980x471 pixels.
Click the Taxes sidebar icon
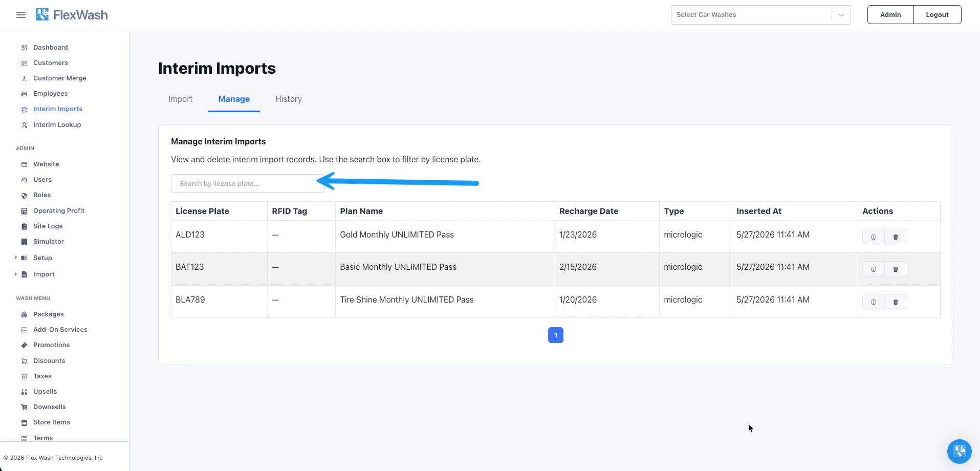click(x=24, y=376)
